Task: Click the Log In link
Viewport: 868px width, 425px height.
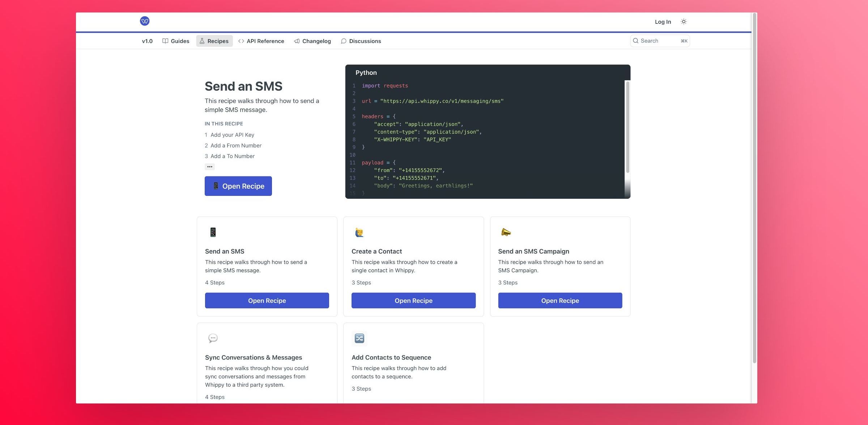Action: [x=663, y=22]
